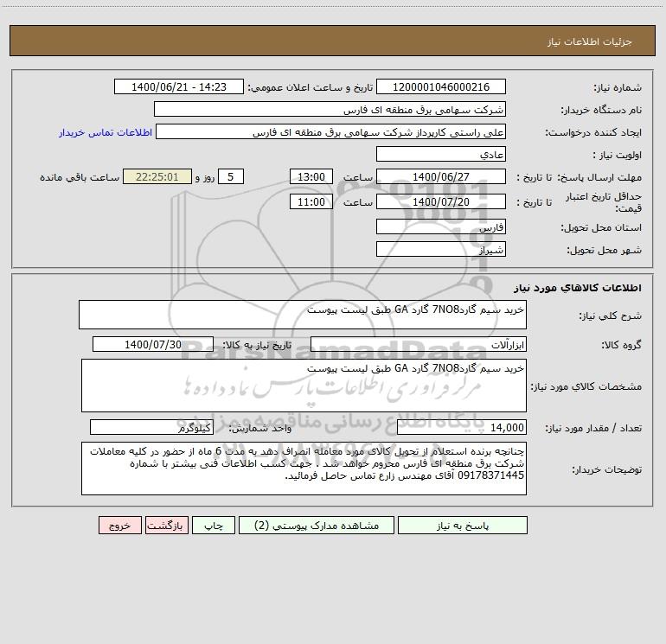Image resolution: width=666 pixels, height=644 pixels.
Task: Click the شرح کلی نیاز label
Action: point(611,316)
